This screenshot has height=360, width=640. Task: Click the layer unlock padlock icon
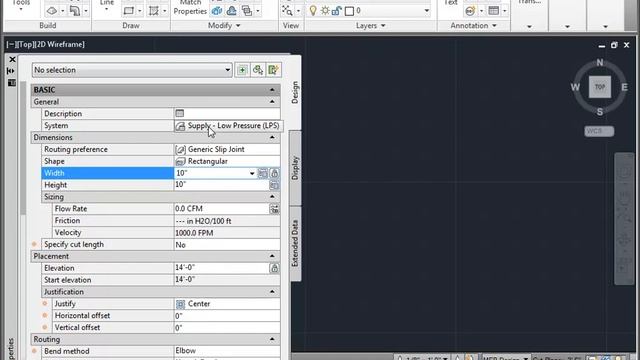(x=336, y=11)
